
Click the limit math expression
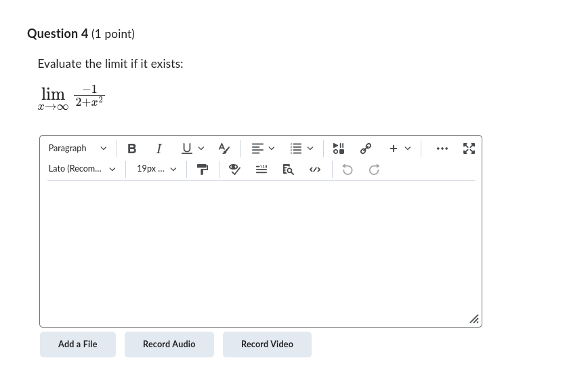(71, 98)
